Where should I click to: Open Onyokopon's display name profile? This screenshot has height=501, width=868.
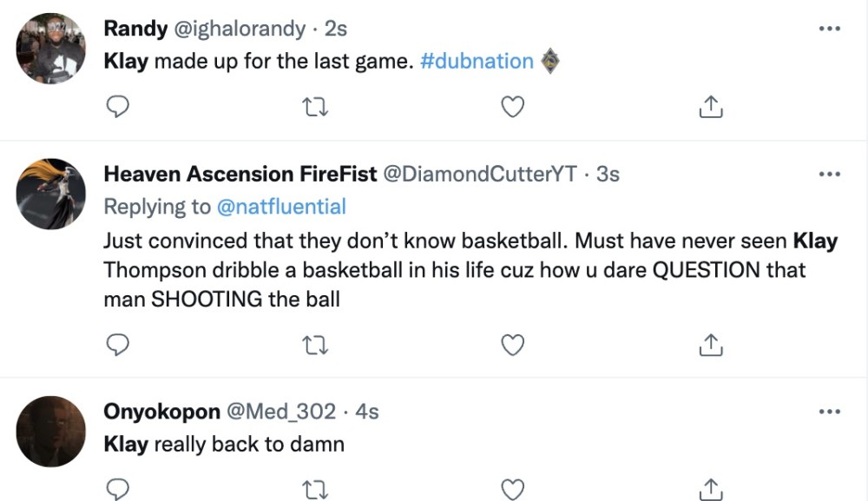(161, 412)
